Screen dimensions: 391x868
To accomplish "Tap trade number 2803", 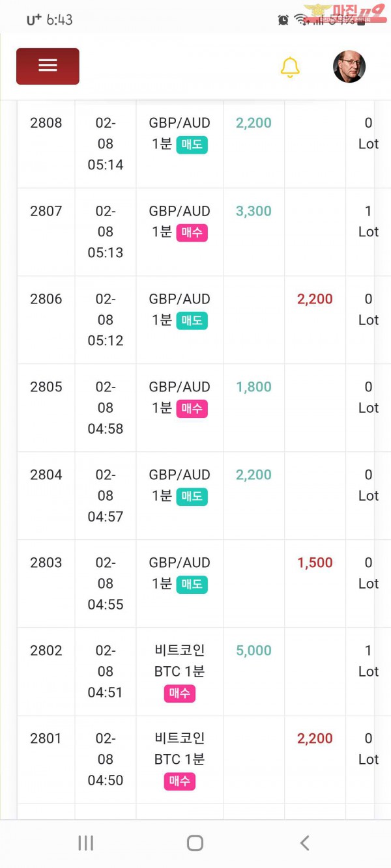I will (46, 563).
